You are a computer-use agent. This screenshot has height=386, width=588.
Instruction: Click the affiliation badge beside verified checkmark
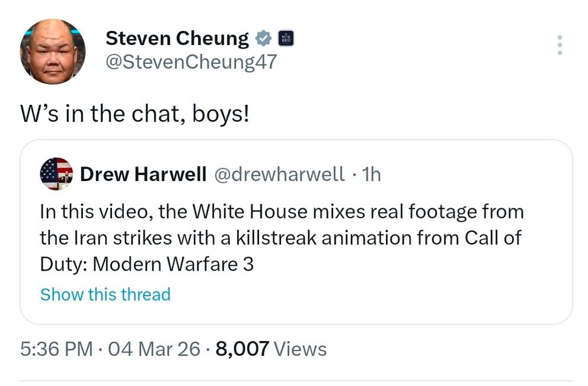pyautogui.click(x=286, y=38)
